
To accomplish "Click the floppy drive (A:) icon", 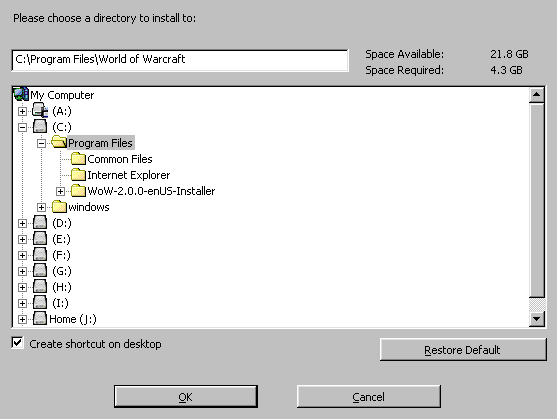I will (x=40, y=111).
